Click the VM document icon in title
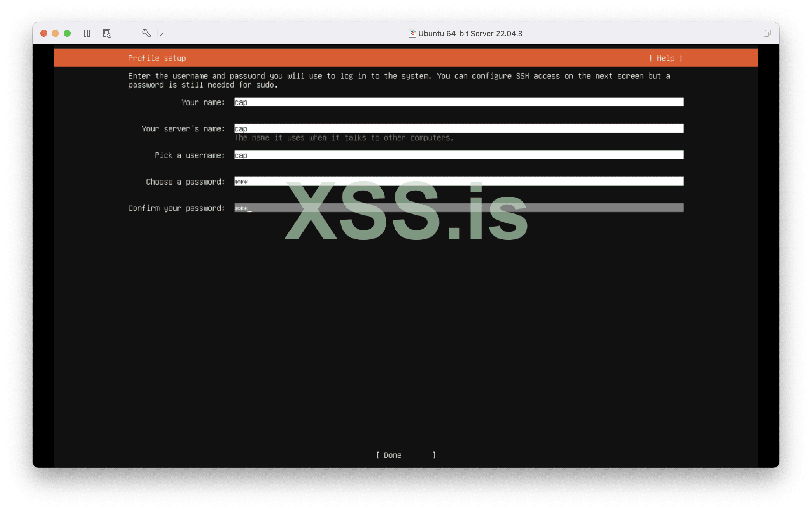Image resolution: width=812 pixels, height=511 pixels. [412, 33]
